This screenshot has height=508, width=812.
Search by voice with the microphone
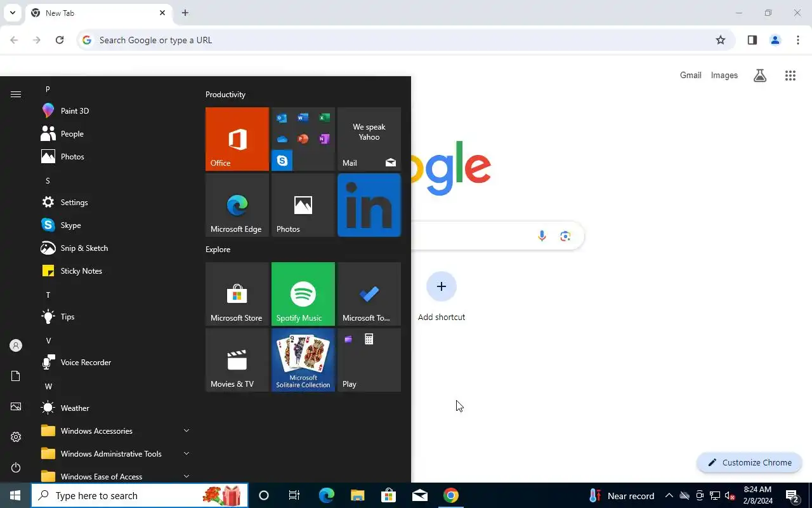tap(542, 236)
